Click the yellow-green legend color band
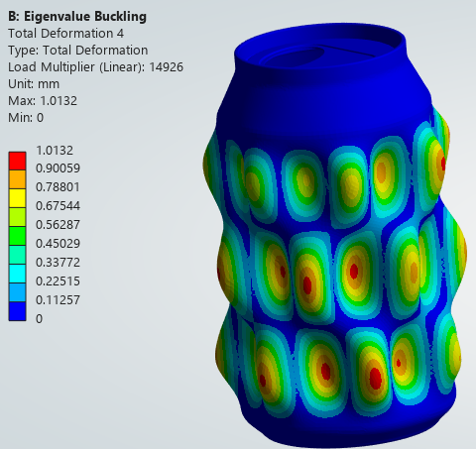This screenshot has height=449, width=476. pyautogui.click(x=17, y=217)
